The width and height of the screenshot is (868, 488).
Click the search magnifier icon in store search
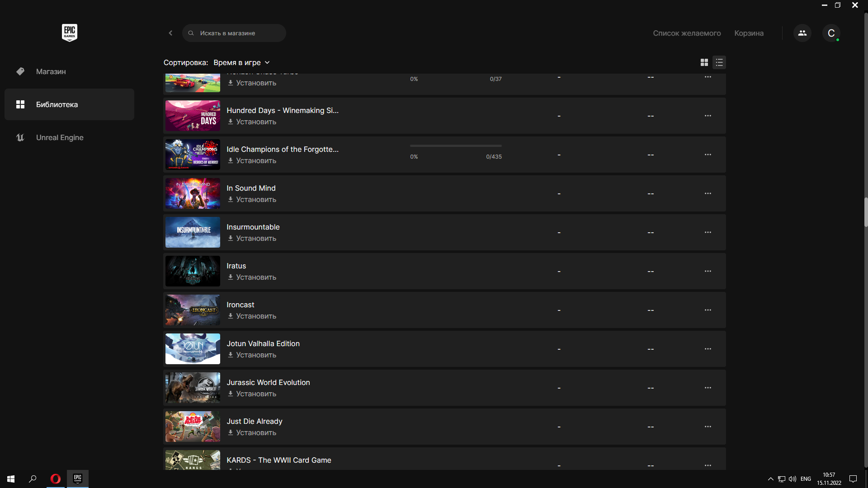coord(191,33)
